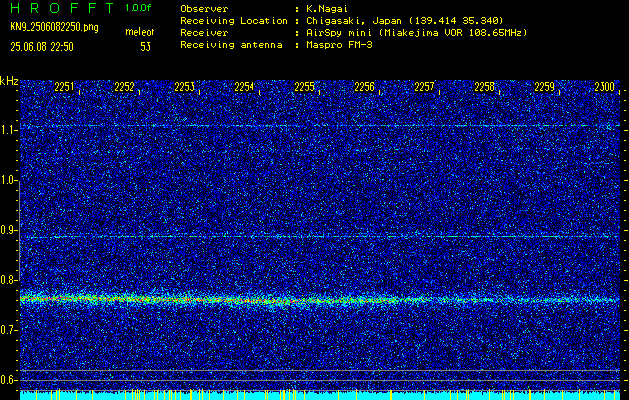Click the 2259 time marker
629x400 pixels.
coord(544,87)
